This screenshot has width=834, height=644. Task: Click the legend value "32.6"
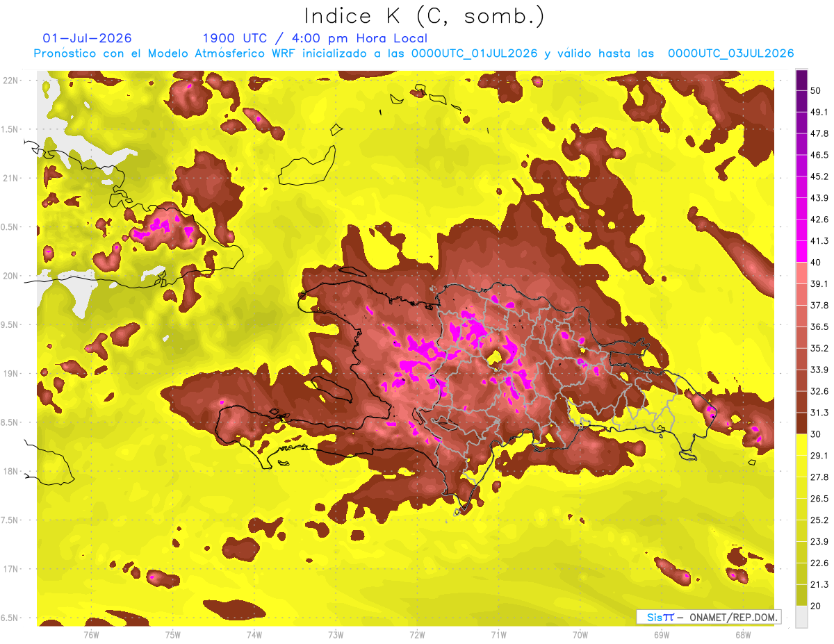819,391
